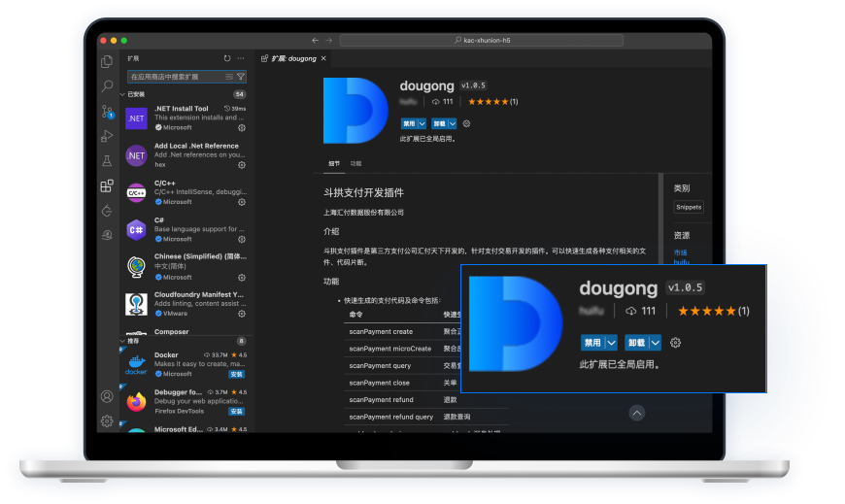Click 卸载 button on main editor page
845x504 pixels.
(x=440, y=123)
